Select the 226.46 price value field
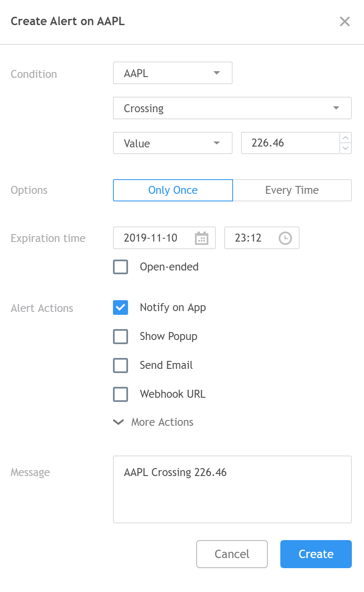 (x=291, y=143)
